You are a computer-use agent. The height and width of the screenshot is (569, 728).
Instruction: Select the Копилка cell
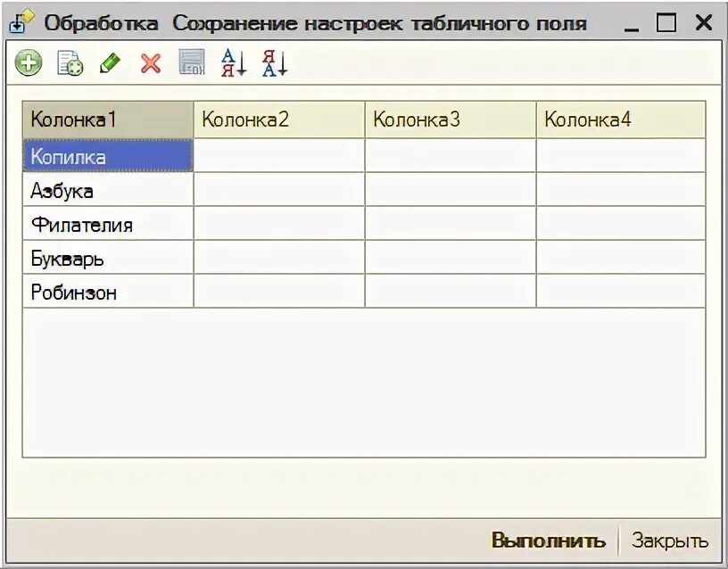(108, 156)
